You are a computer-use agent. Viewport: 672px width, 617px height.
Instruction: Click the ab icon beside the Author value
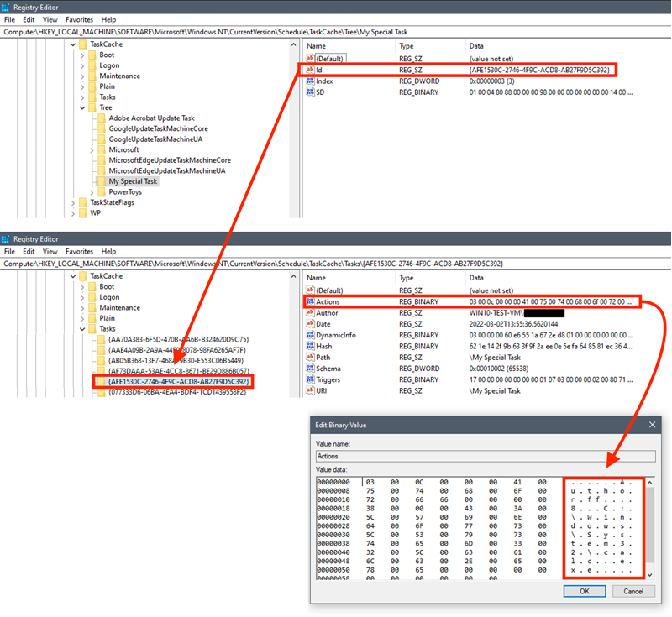(x=310, y=312)
